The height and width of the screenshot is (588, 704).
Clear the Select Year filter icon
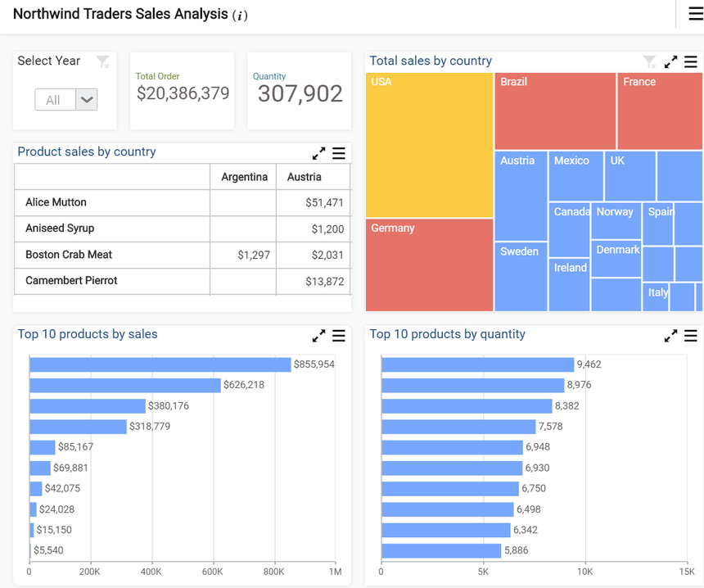[102, 61]
